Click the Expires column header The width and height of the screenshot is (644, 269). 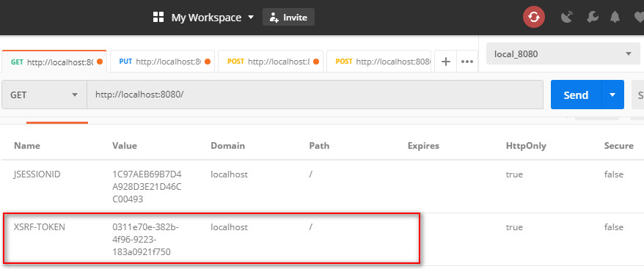point(423,146)
